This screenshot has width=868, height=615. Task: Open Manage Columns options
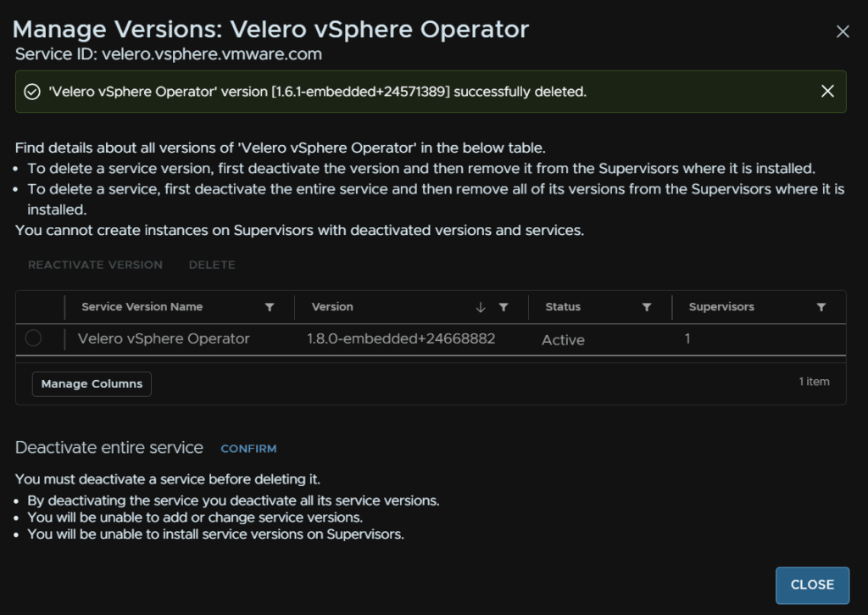point(92,383)
